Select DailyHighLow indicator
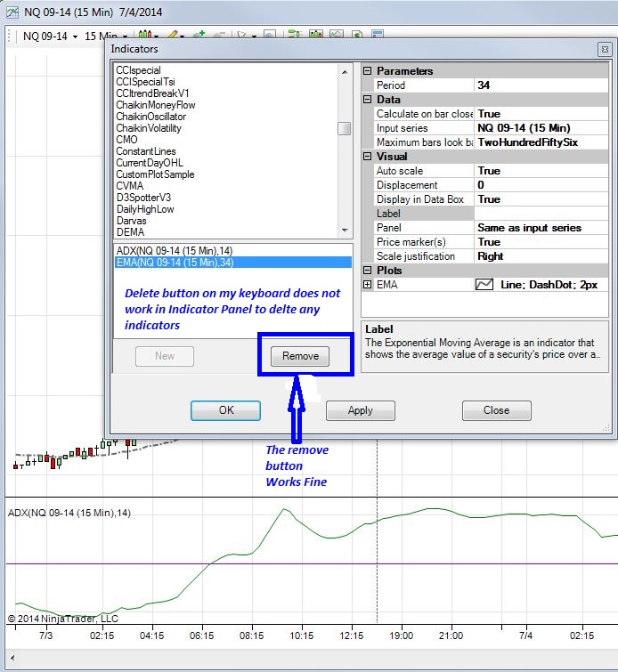 click(x=145, y=209)
